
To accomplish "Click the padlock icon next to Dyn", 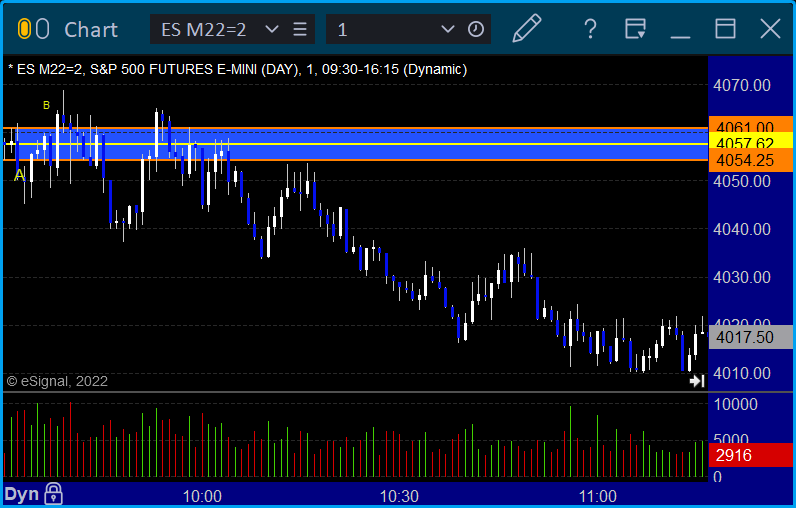I will click(x=53, y=494).
